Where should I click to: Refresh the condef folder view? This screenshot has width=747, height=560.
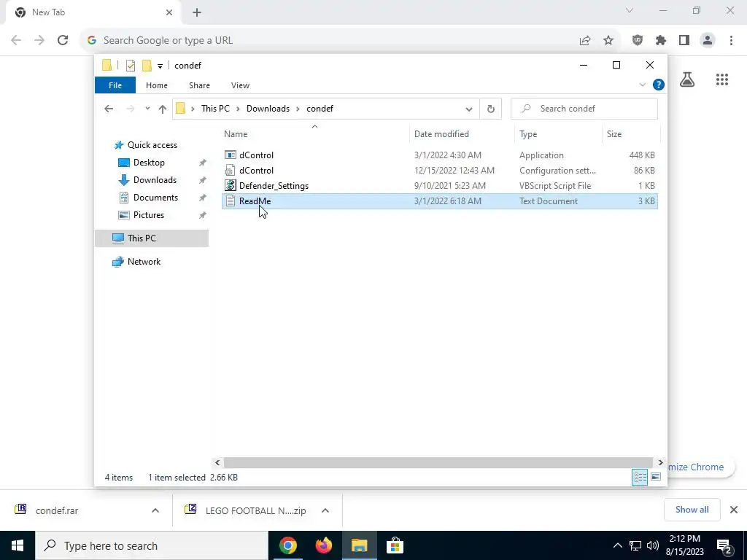click(491, 109)
